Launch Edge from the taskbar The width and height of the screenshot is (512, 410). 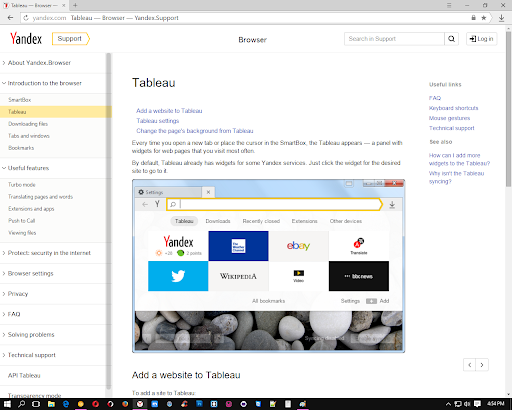pos(66,404)
